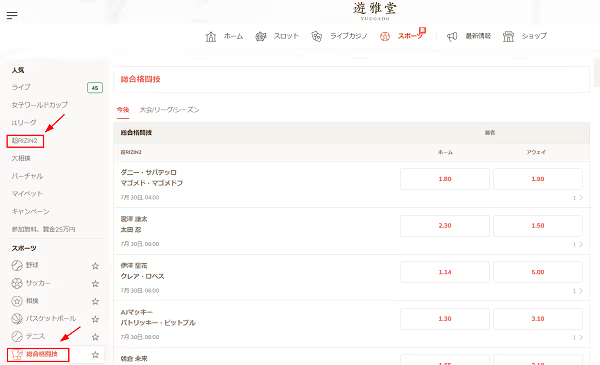600x365 pixels.
Task: Favorite 野球 with its star
Action: point(95,266)
